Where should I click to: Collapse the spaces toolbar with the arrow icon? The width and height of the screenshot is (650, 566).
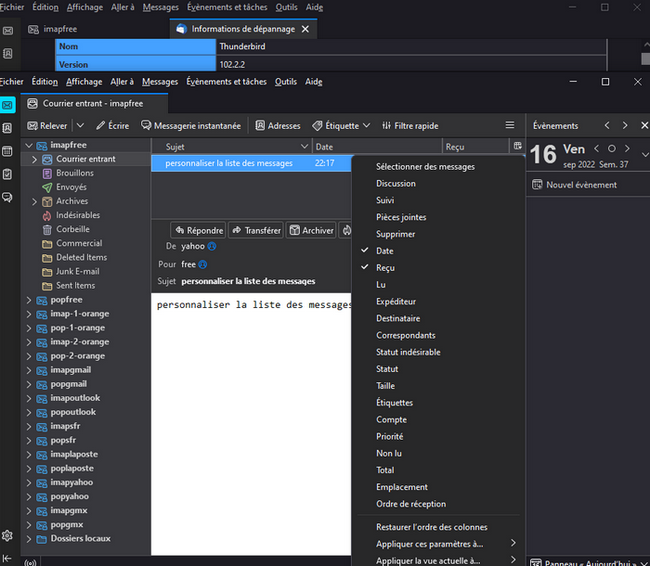pyautogui.click(x=8, y=558)
